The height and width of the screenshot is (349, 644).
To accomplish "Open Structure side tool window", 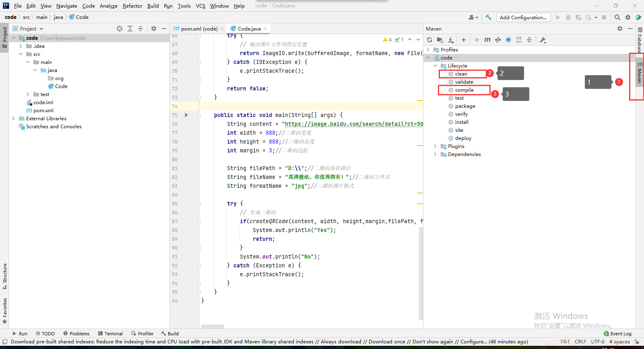I will click(x=5, y=276).
